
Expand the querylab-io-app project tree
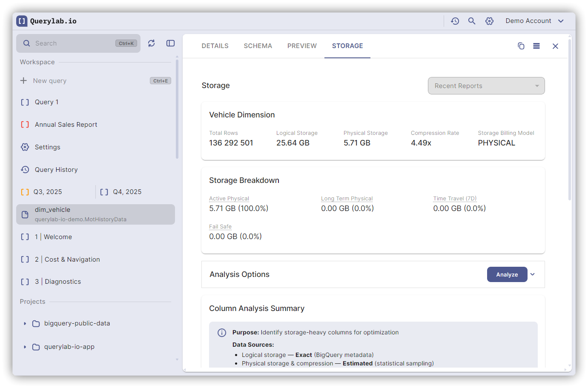[x=25, y=347]
